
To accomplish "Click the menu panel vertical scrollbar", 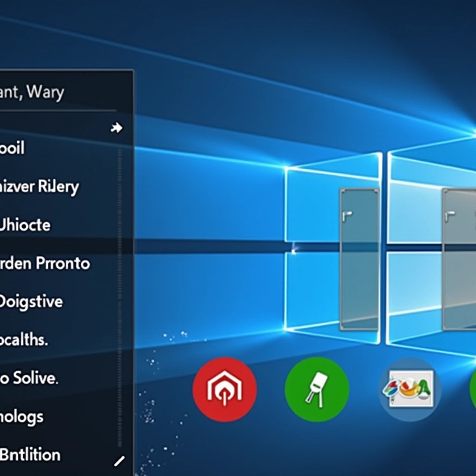I will point(120,297).
